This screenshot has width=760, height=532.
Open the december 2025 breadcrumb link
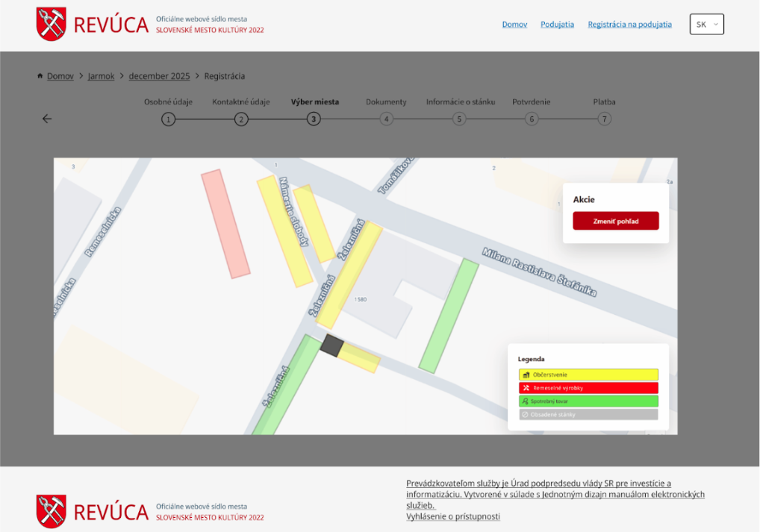coord(159,75)
